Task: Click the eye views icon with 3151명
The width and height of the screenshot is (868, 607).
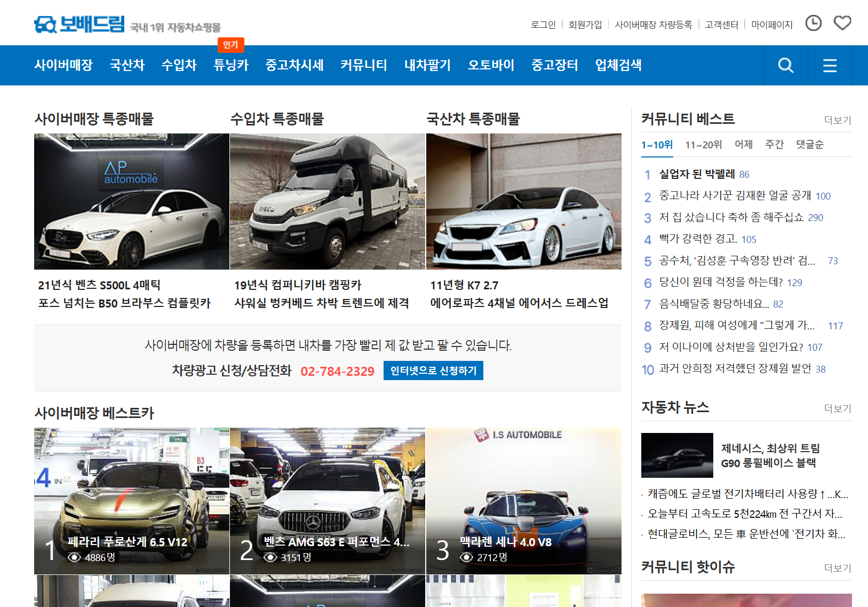Action: click(270, 557)
